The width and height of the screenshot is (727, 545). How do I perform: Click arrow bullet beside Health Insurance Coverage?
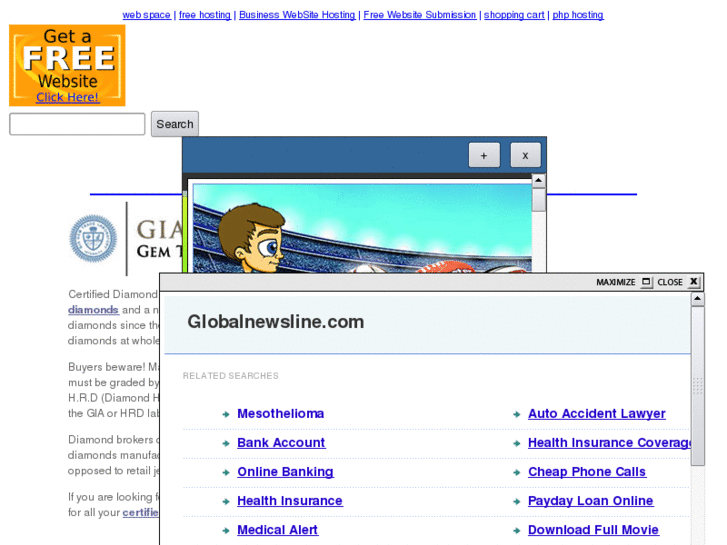point(517,443)
